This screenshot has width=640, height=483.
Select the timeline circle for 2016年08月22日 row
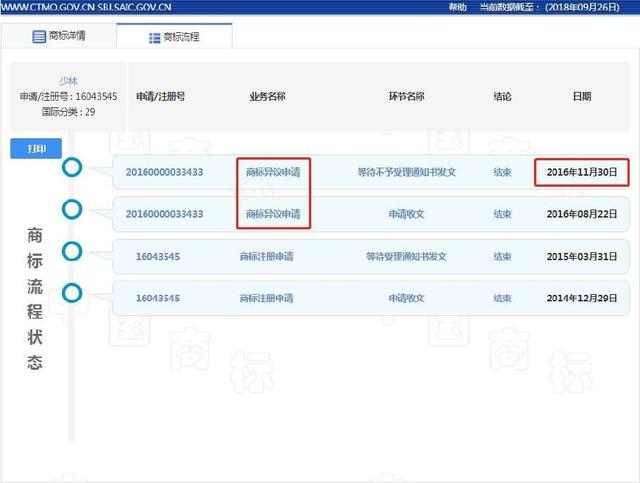pos(72,209)
